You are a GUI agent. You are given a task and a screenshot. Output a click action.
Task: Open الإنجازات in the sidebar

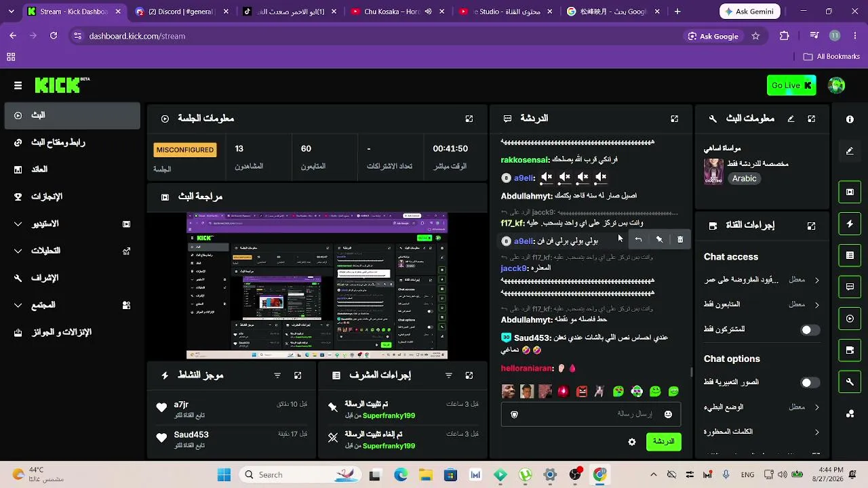72,197
